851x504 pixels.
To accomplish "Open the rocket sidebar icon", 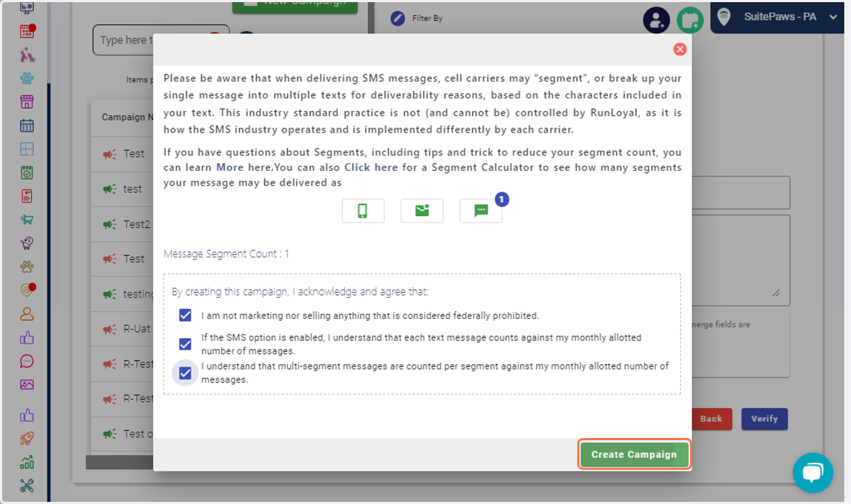I will (27, 439).
